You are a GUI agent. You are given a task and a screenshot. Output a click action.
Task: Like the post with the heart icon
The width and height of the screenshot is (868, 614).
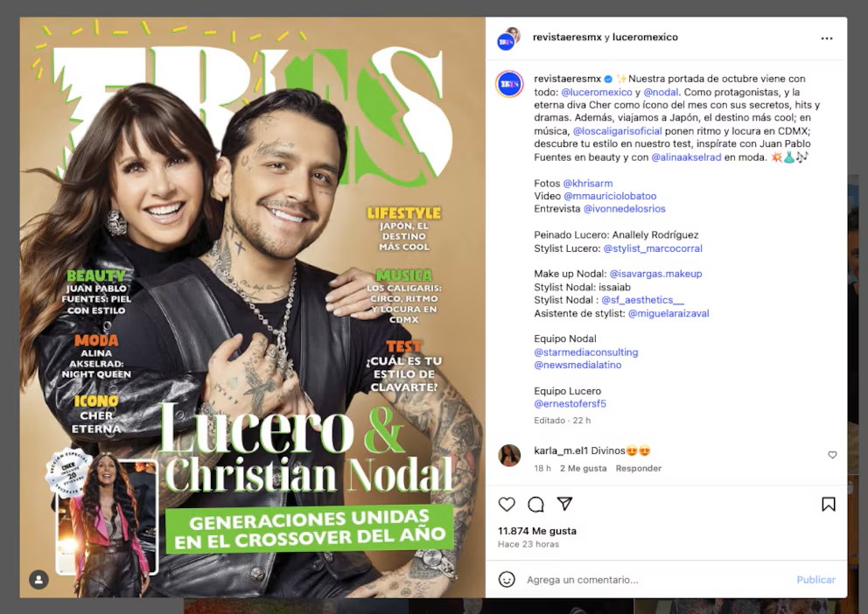click(x=507, y=504)
